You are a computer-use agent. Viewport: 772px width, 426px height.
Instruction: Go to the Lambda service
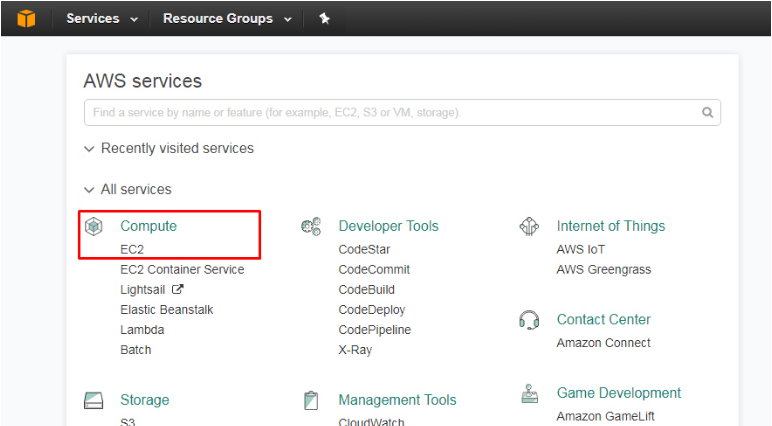pyautogui.click(x=142, y=330)
